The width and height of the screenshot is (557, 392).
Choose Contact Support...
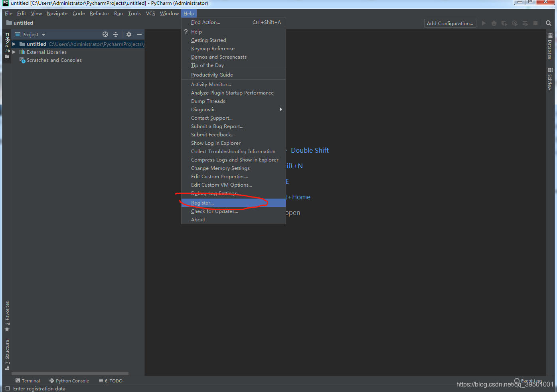233,118
